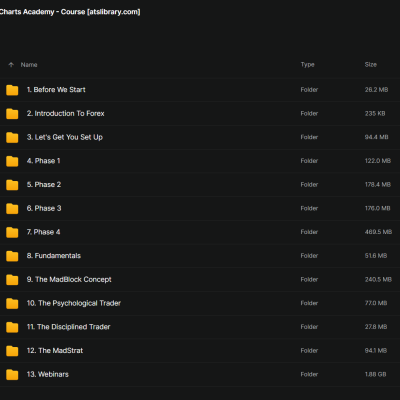Click the folder icon next to Phase 2
Viewport: 400px width, 400px height.
[x=12, y=184]
